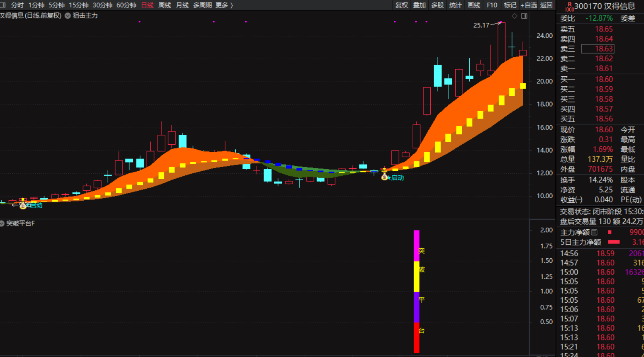
Task: Click the money bag 启动 signal at 12.00
Action: pos(385,177)
